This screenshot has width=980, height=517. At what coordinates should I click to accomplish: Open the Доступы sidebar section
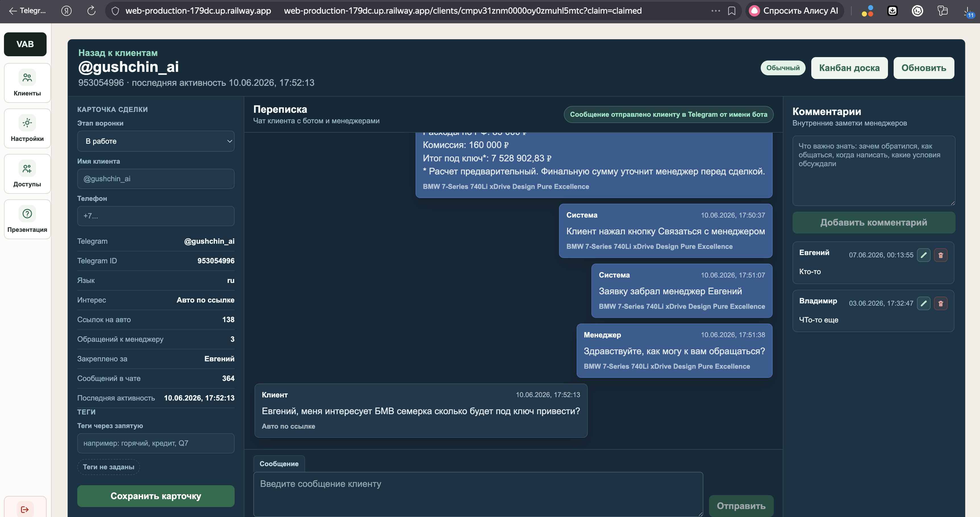point(27,174)
